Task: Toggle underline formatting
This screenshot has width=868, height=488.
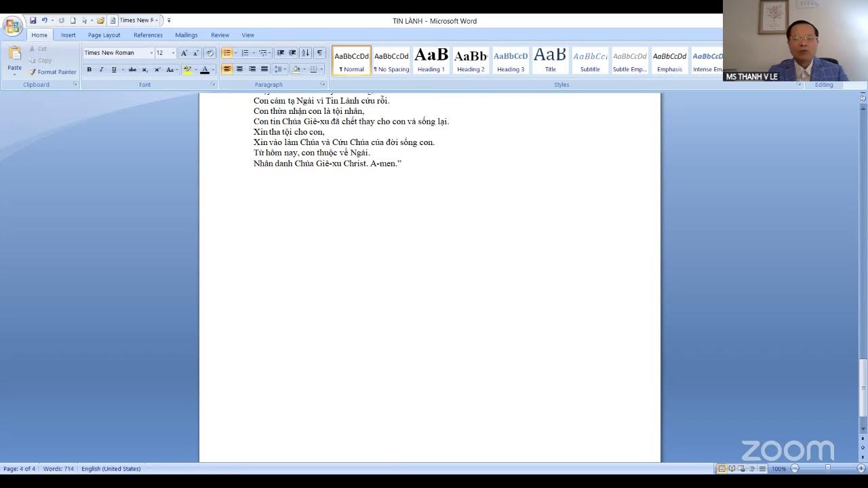Action: pos(113,69)
